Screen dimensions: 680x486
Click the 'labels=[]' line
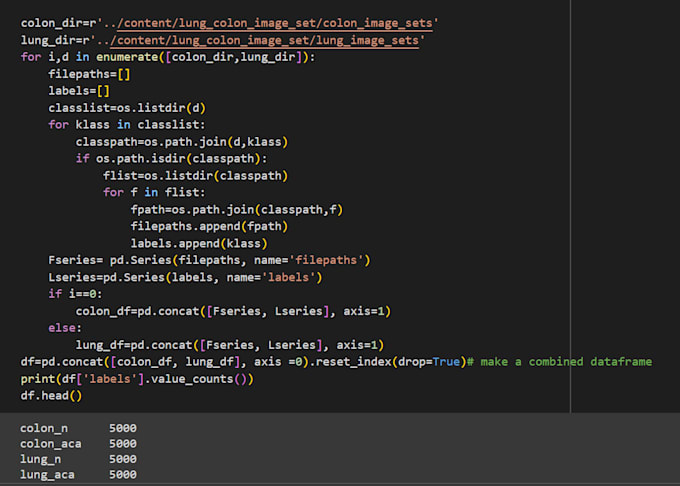pos(79,91)
